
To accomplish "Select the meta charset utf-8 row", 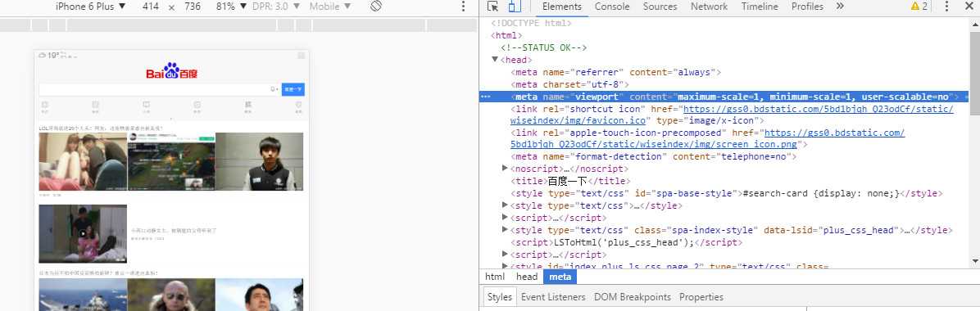I will point(570,84).
